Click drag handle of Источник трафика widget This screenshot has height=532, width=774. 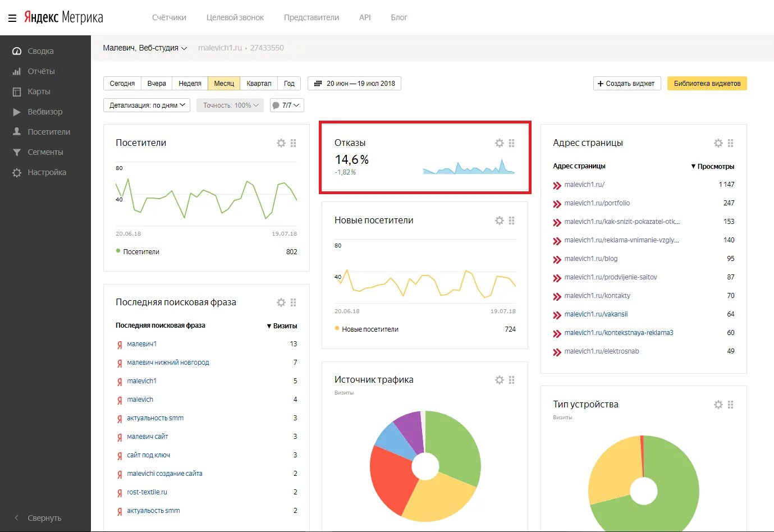click(512, 380)
